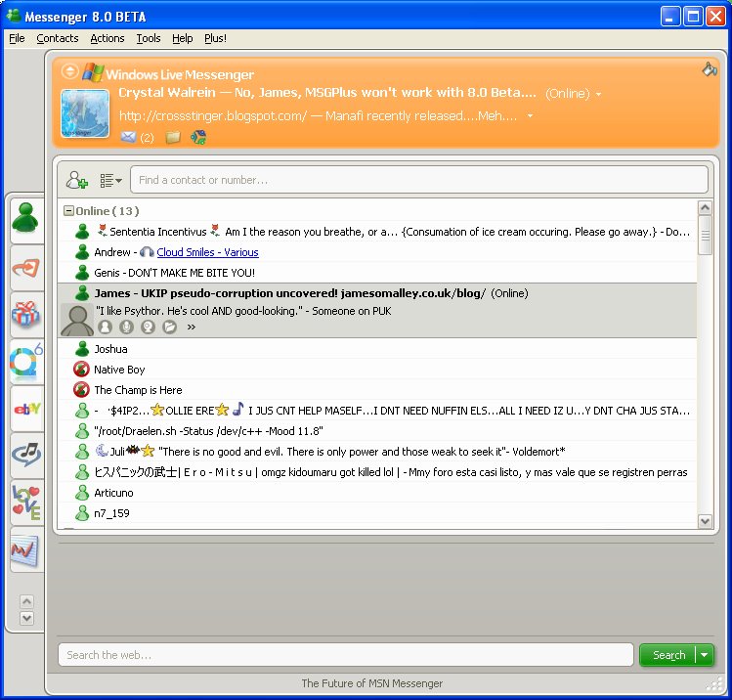This screenshot has width=732, height=700.
Task: Open the MSN Today icon beside folder
Action: (198, 137)
